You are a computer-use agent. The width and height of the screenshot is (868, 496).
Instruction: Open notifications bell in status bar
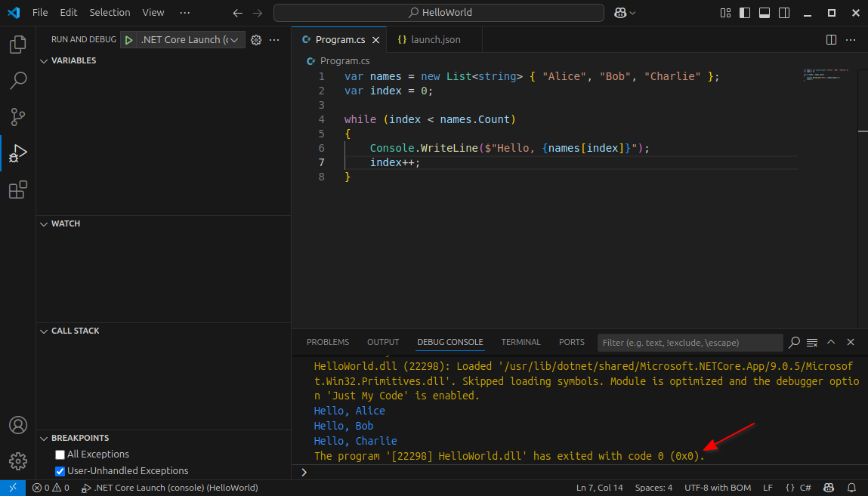pyautogui.click(x=852, y=488)
